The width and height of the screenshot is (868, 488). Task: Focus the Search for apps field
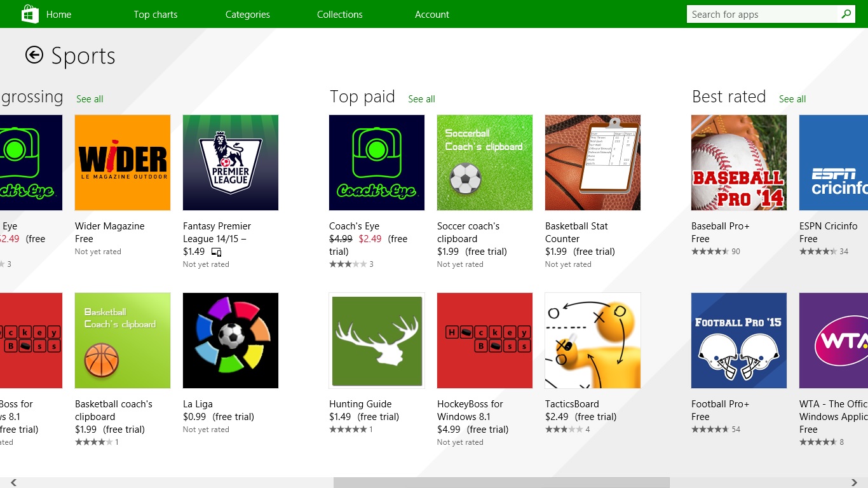(763, 14)
